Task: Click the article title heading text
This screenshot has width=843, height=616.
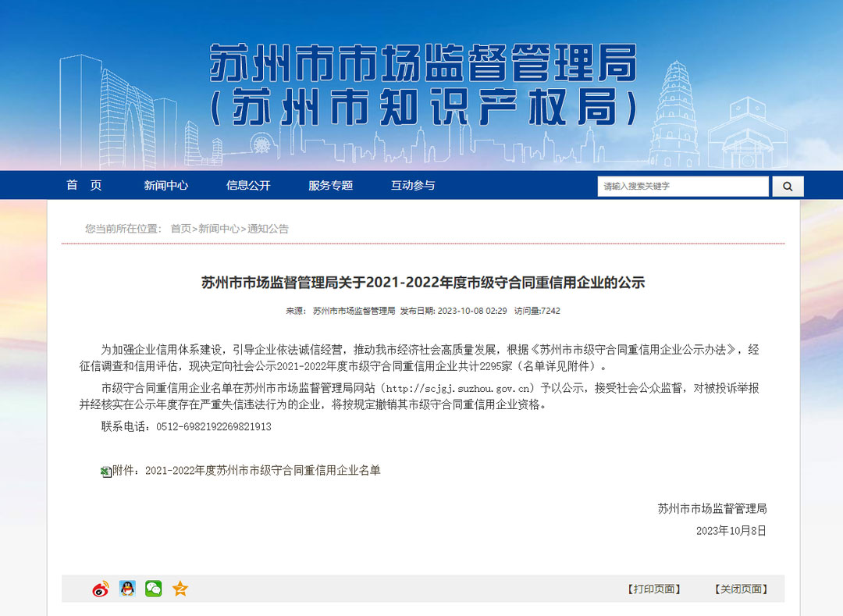Action: click(x=423, y=283)
